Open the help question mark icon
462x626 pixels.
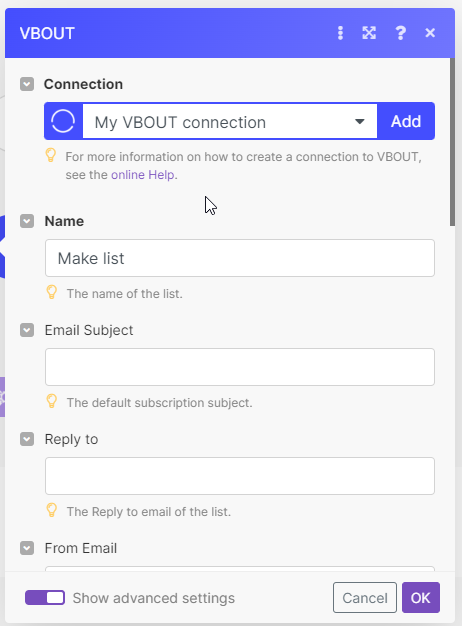tap(400, 33)
